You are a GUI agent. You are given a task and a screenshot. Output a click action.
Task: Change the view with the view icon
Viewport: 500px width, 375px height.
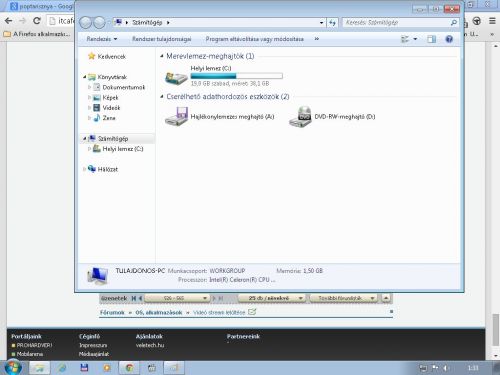click(x=405, y=39)
